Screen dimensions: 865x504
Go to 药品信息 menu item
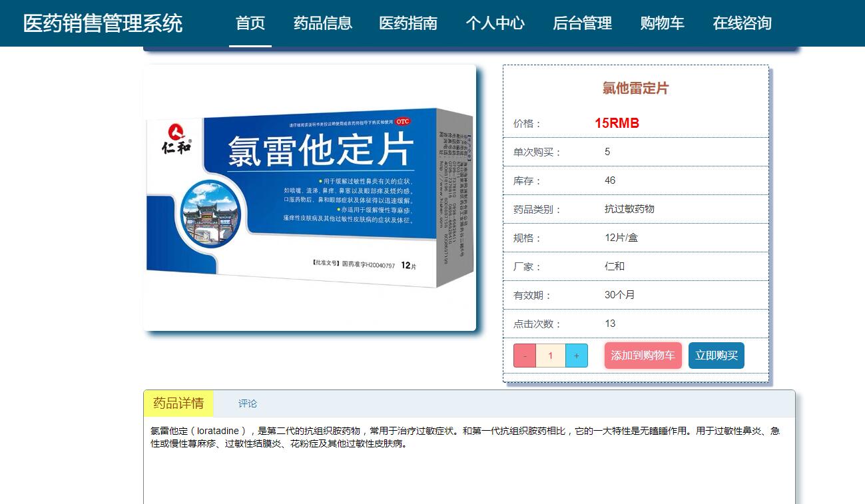tap(323, 23)
